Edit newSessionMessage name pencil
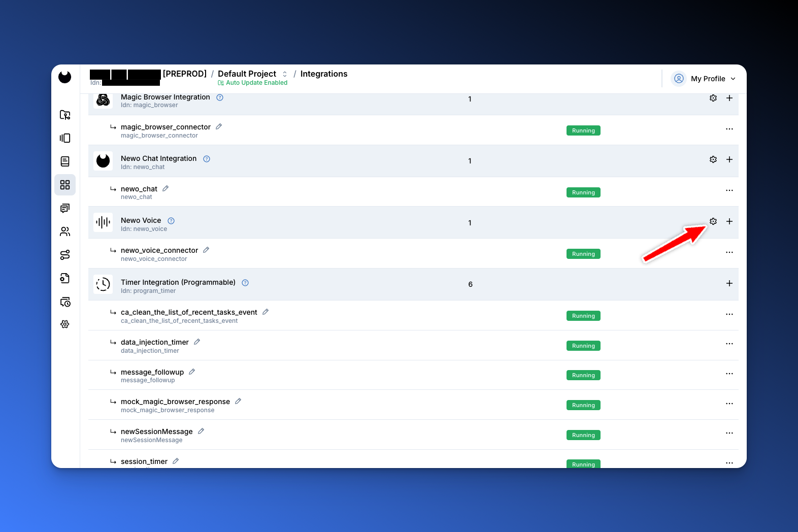Viewport: 798px width, 532px height. coord(201,431)
